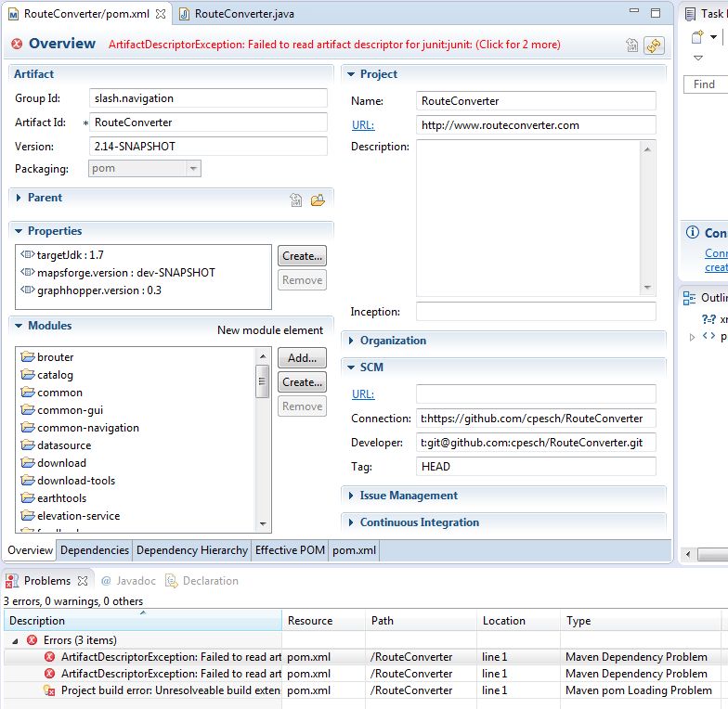Select the mapsforge.version property icon

click(28, 273)
